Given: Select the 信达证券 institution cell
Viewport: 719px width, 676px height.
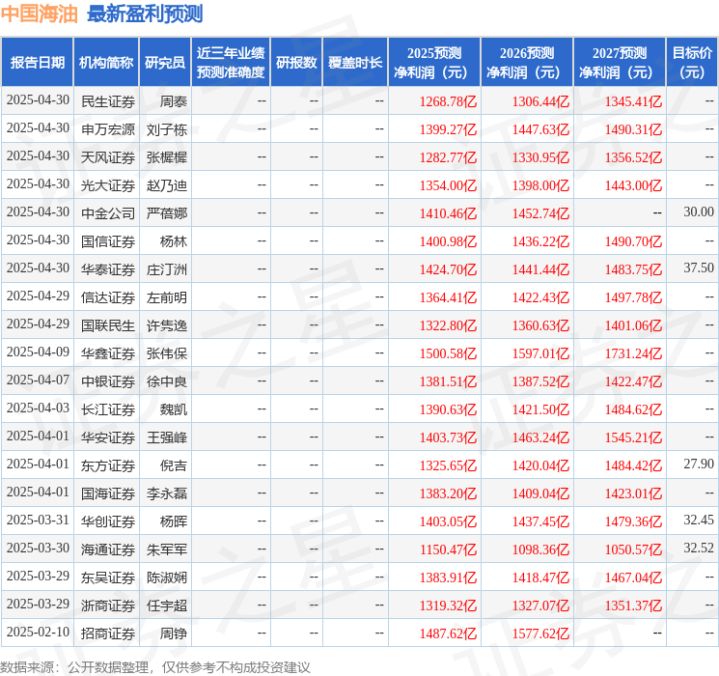Looking at the screenshot, I should [108, 297].
